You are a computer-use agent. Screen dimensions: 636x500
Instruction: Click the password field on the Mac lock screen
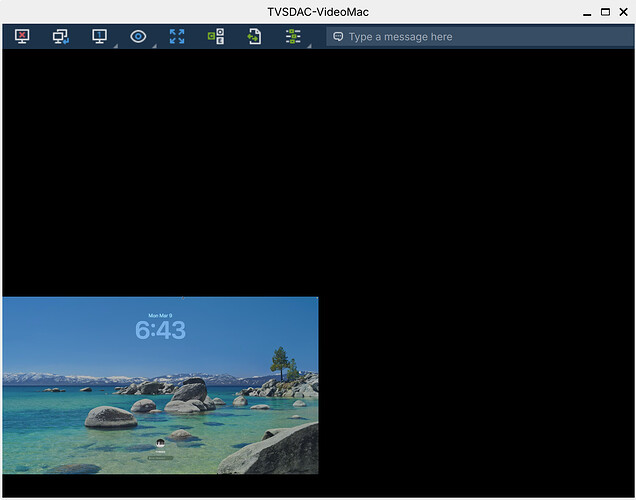tap(160, 458)
